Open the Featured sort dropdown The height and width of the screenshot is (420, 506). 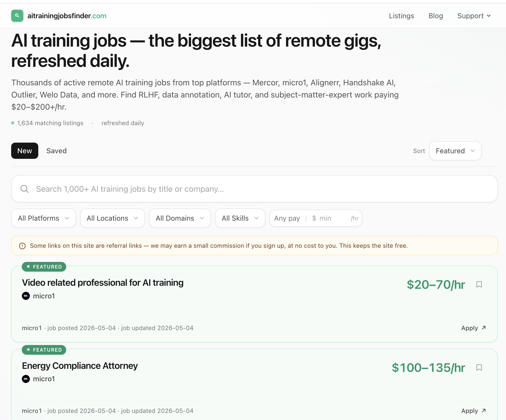(x=455, y=151)
